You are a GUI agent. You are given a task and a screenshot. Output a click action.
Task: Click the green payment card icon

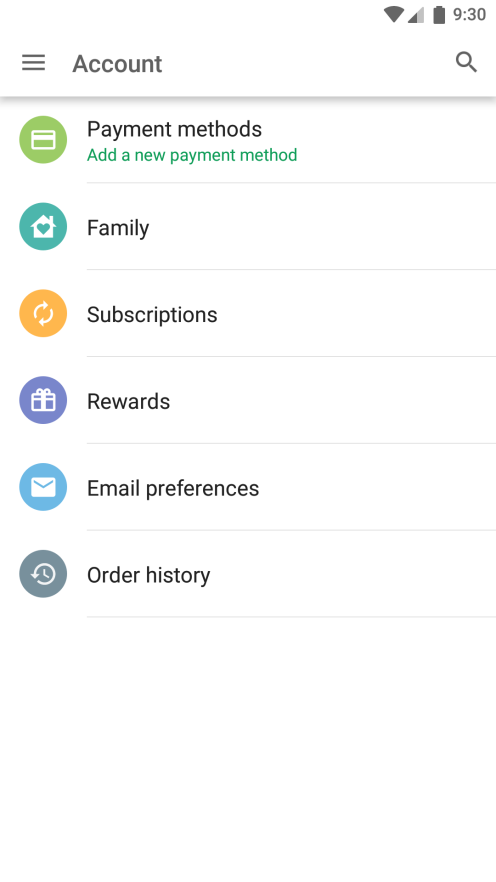click(43, 140)
